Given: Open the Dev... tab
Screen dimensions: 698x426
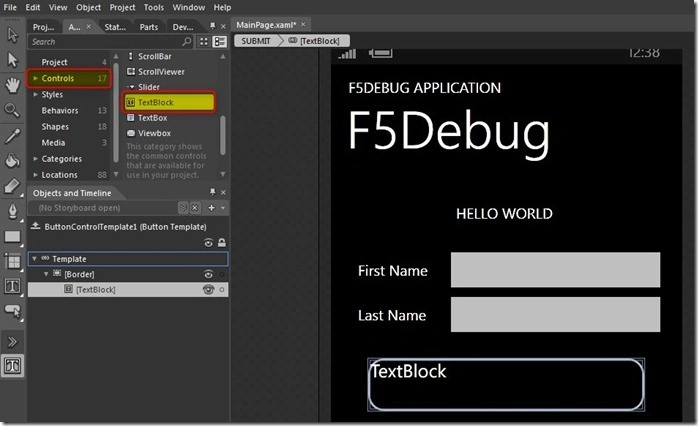Looking at the screenshot, I should (x=183, y=27).
